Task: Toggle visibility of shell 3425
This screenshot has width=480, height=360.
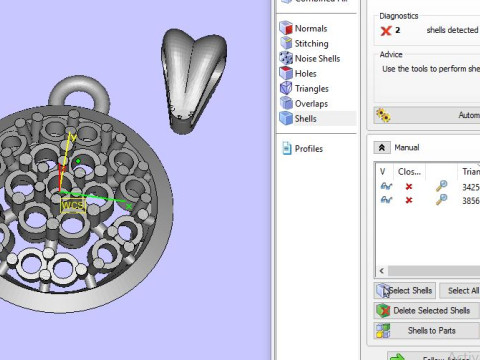Action: coord(386,186)
